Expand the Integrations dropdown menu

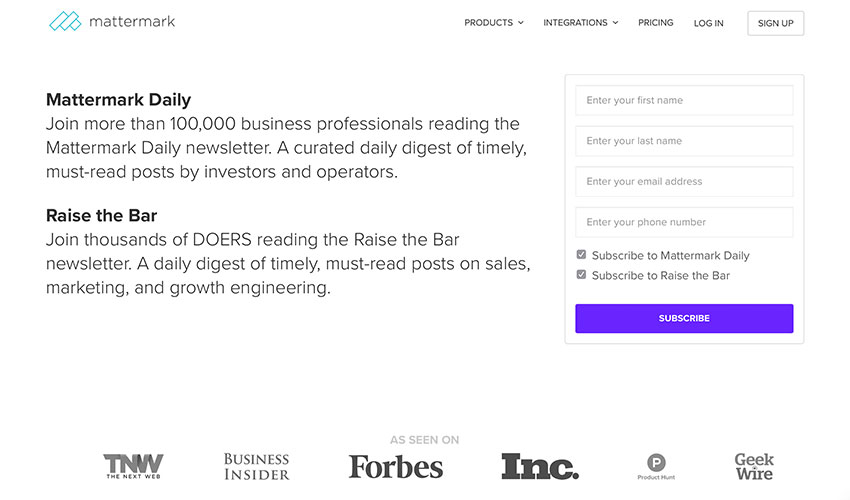(581, 23)
